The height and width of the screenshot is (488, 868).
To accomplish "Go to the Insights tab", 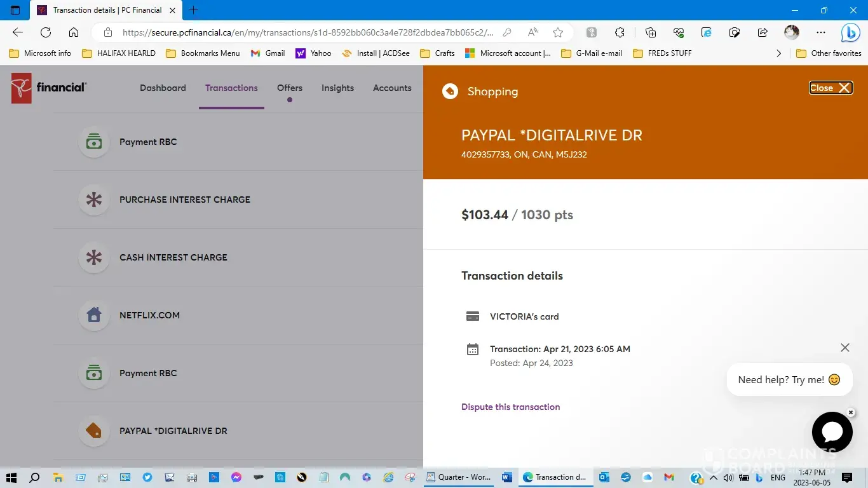I will pyautogui.click(x=337, y=88).
